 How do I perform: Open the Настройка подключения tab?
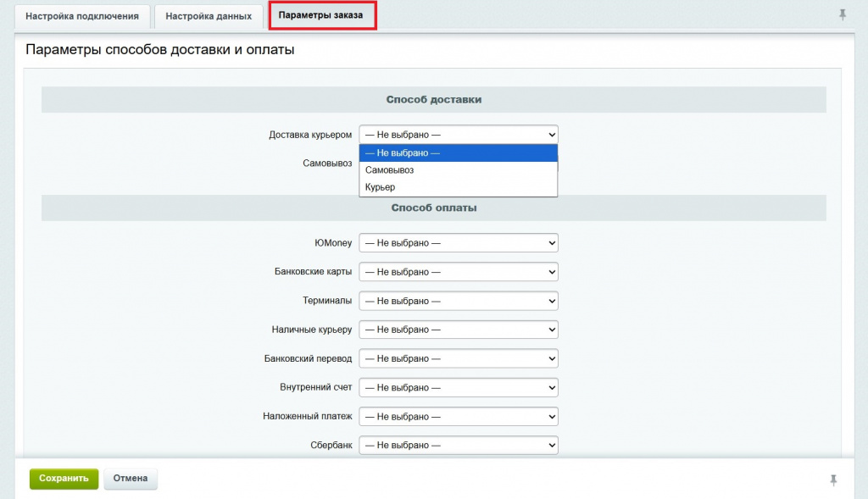82,16
